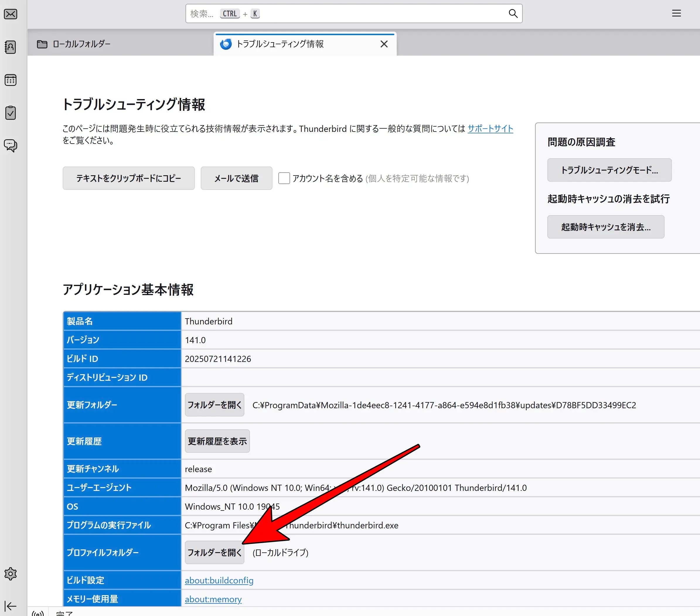Click テキストをクリップボードにコピー button

(128, 178)
